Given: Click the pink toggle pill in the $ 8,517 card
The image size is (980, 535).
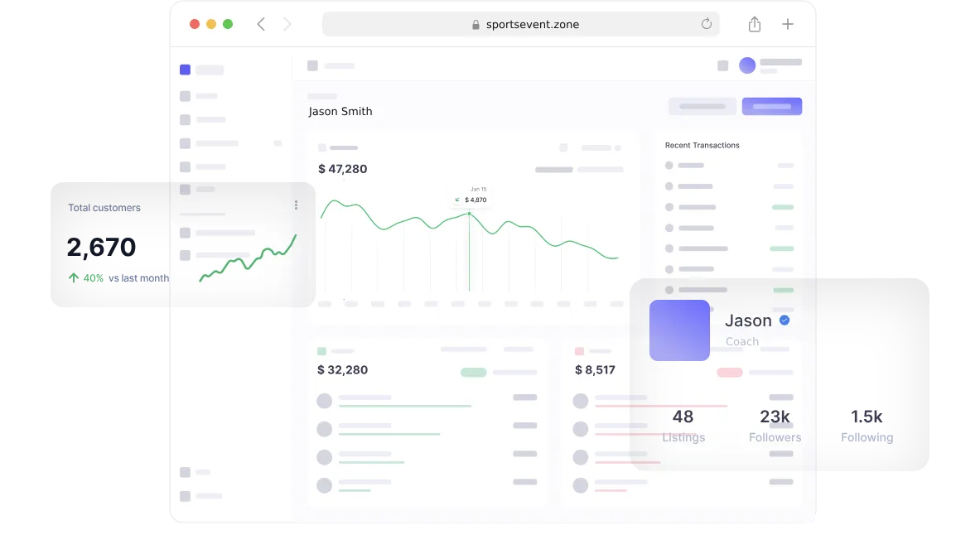Looking at the screenshot, I should (729, 373).
